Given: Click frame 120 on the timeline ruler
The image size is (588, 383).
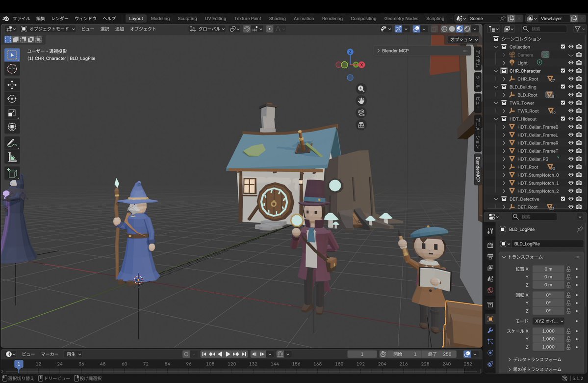Looking at the screenshot, I should pos(232,364).
